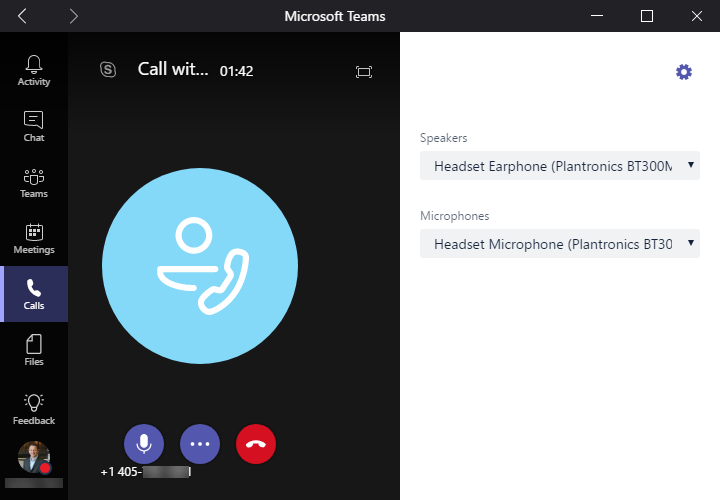
Task: Open more call options ellipsis
Action: point(200,444)
